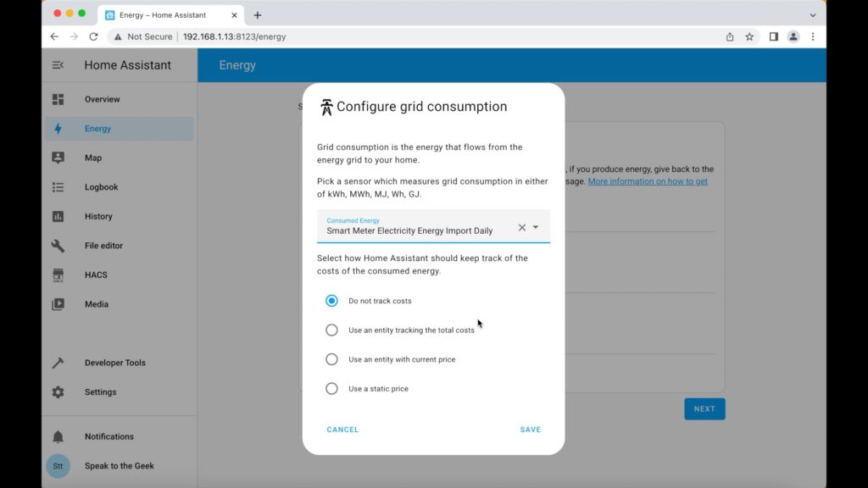Open the Notifications panel label
Image resolution: width=868 pixels, height=488 pixels.
tap(109, 436)
